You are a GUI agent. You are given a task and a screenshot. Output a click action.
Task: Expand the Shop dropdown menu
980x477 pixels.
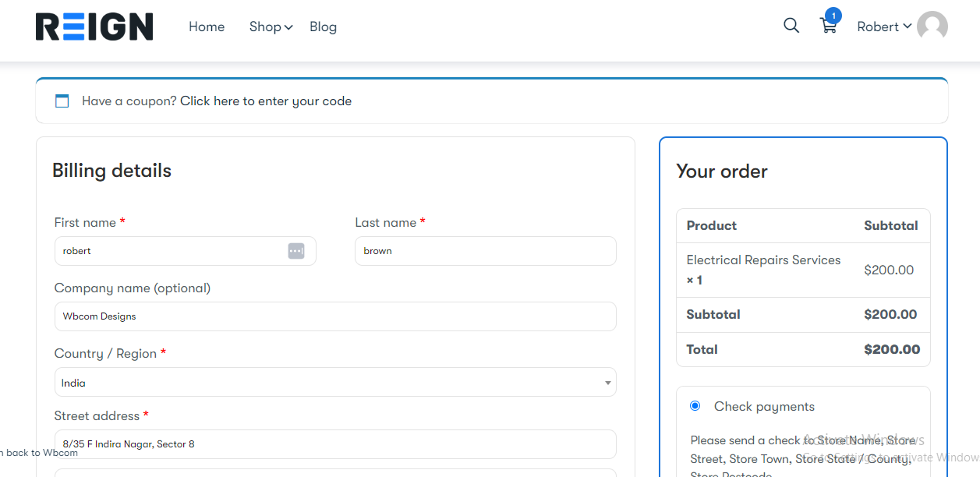tap(270, 26)
